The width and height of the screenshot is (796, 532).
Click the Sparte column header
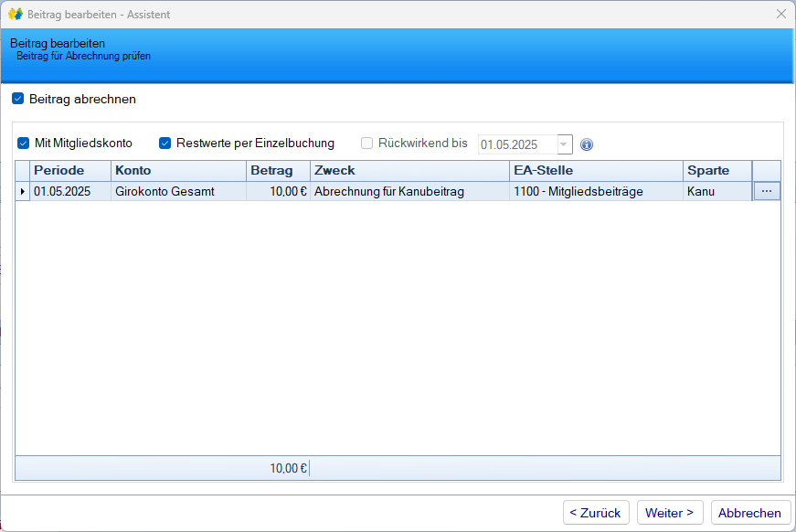point(716,171)
